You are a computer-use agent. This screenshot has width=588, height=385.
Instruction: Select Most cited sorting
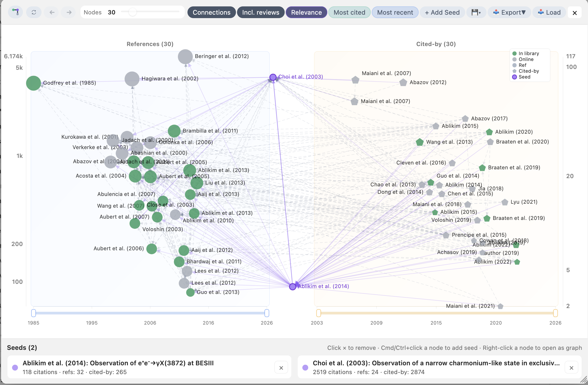(349, 12)
